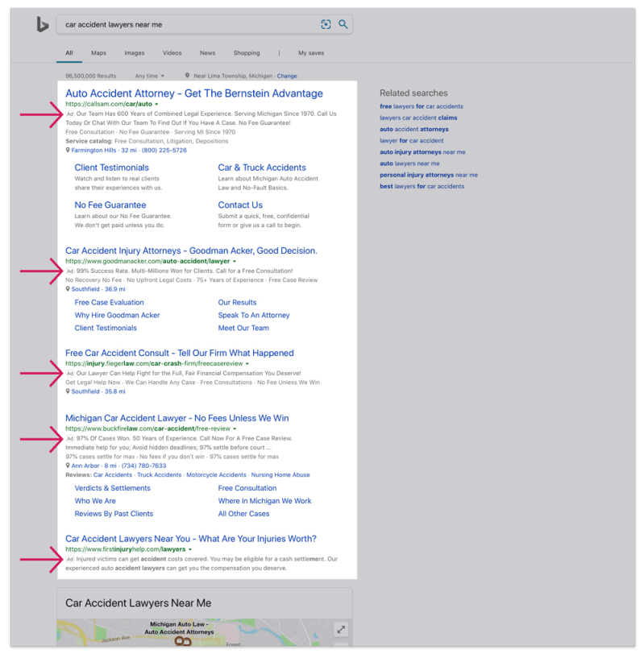
Task: Open Goodman Acker Car Accident Injury Attorneys result
Action: [x=191, y=250]
